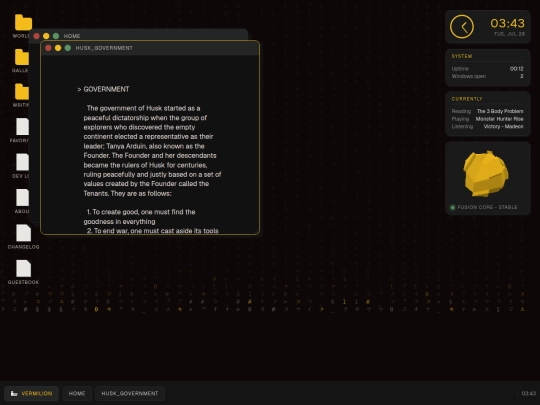
Task: Click the Windows open count value
Action: point(522,76)
